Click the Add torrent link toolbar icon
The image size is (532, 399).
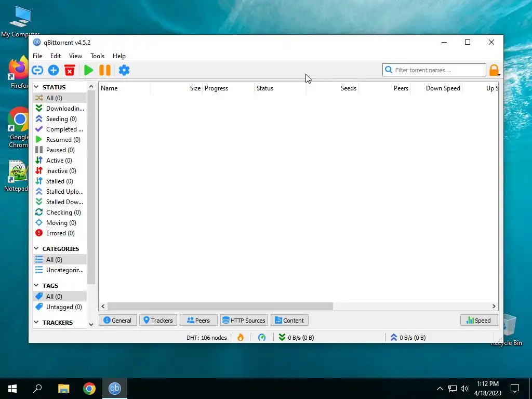[37, 70]
